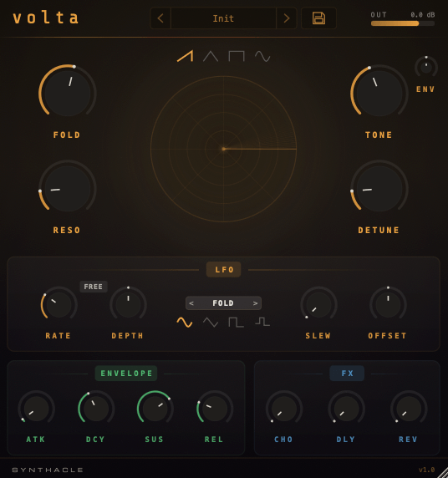Click the SYNTHACLE brand text
The height and width of the screenshot is (478, 448).
pyautogui.click(x=48, y=470)
